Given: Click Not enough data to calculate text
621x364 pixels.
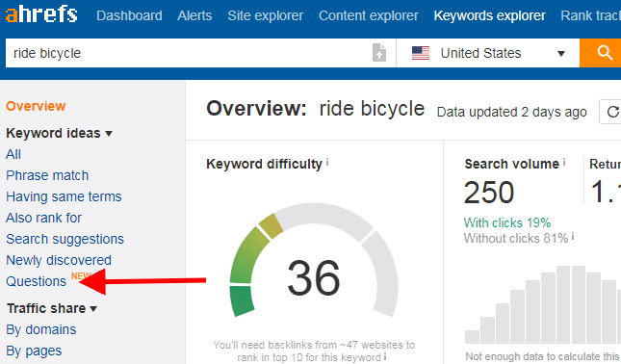Looking at the screenshot, I should point(543,356).
